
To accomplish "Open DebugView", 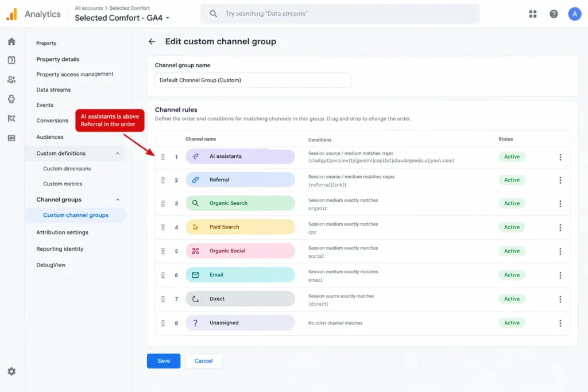I will [x=51, y=265].
